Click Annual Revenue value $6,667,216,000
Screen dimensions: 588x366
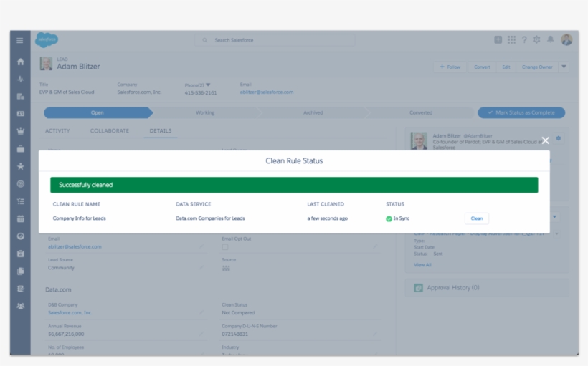tap(66, 334)
